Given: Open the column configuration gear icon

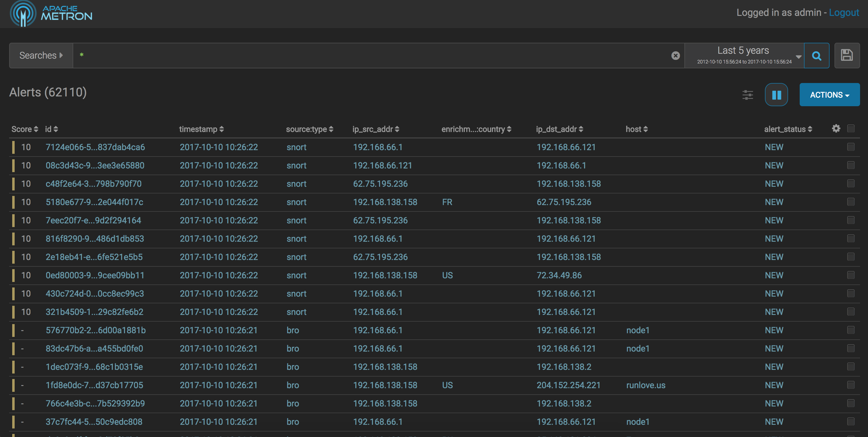Looking at the screenshot, I should pos(836,128).
